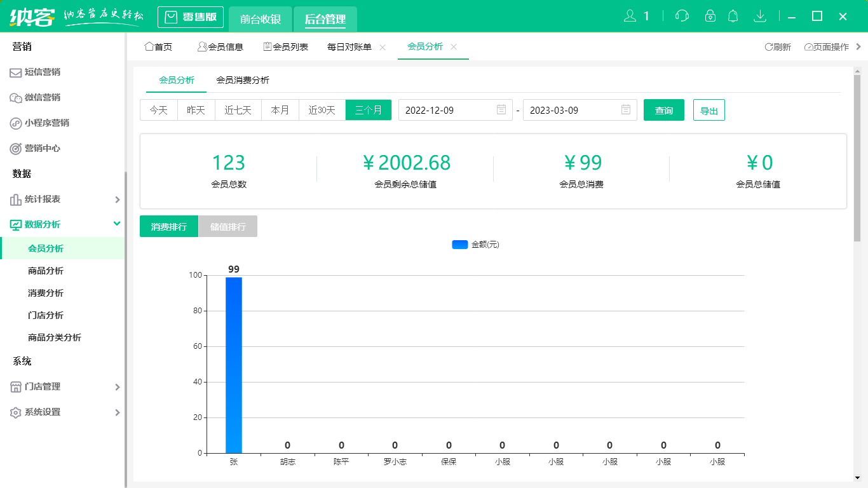The image size is (868, 488).
Task: Click the 会员列表 clipboard icon
Action: pyautogui.click(x=267, y=46)
